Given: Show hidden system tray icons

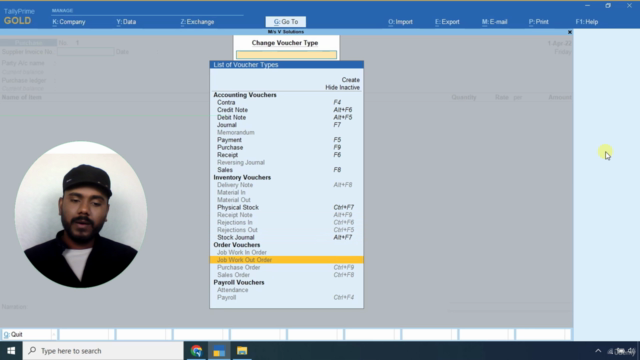Looking at the screenshot, I should (598, 351).
